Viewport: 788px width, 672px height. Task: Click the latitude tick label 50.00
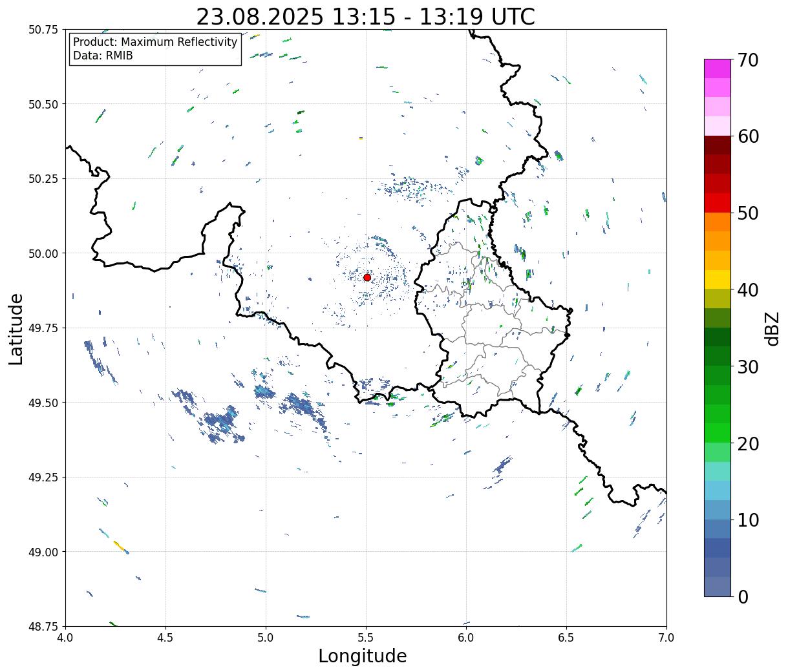click(x=43, y=254)
